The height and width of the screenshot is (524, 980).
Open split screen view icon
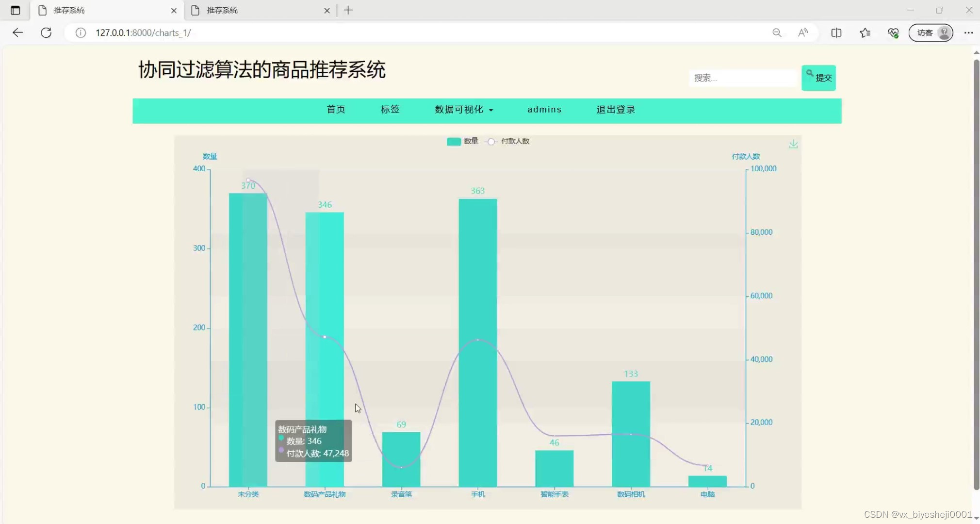[x=836, y=33]
